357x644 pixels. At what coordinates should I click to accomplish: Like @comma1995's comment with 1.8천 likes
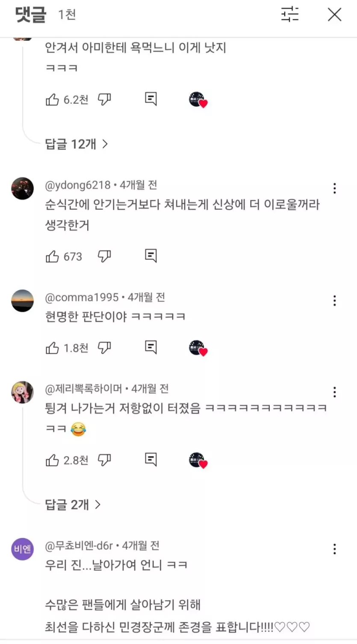click(52, 348)
